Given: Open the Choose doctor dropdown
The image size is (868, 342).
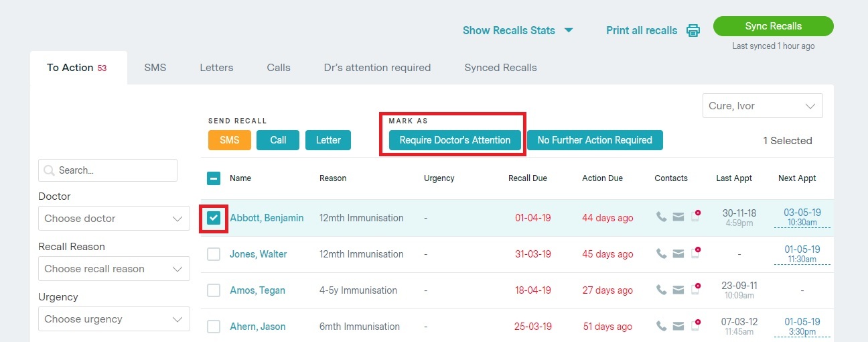Looking at the screenshot, I should point(114,219).
